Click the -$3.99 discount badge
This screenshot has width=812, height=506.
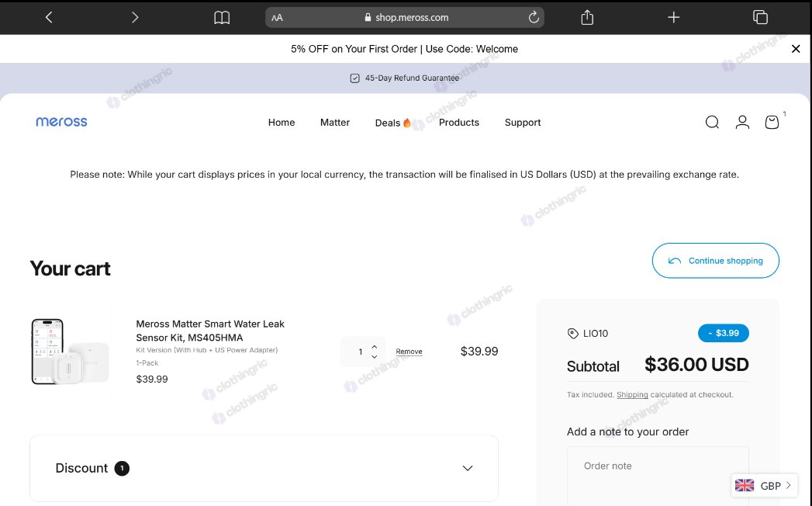click(723, 334)
